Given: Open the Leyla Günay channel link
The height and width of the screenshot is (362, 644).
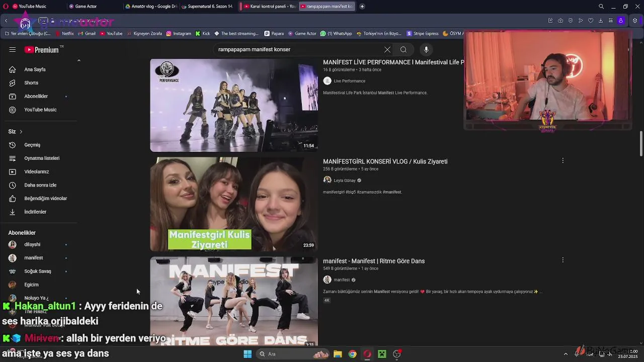Looking at the screenshot, I should [x=345, y=180].
